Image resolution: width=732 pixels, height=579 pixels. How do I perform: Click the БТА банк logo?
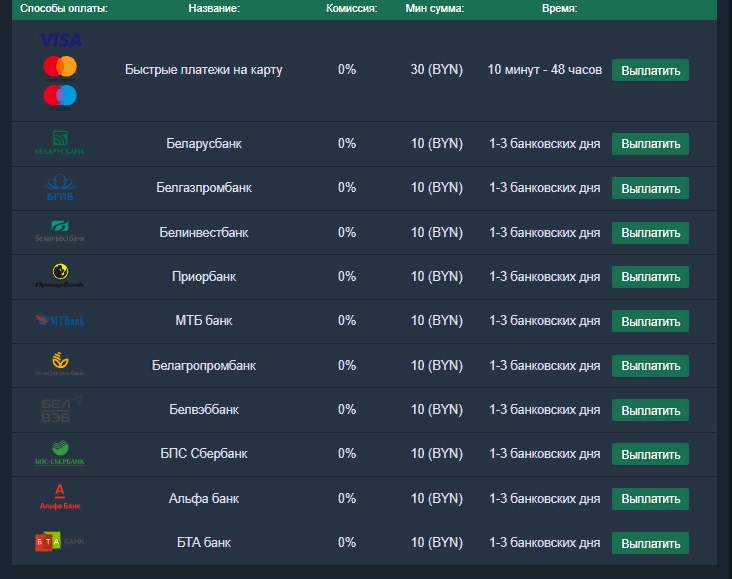click(x=60, y=542)
